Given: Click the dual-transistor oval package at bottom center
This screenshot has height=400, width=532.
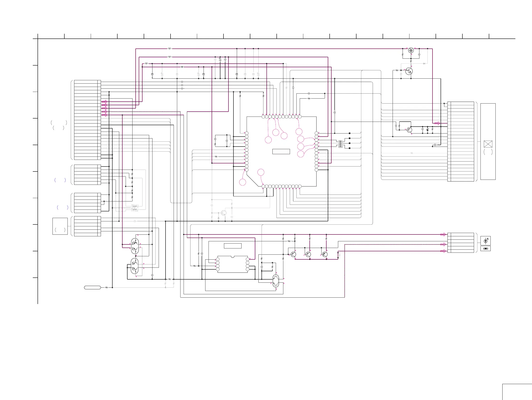Looking at the screenshot, I should click(276, 281).
